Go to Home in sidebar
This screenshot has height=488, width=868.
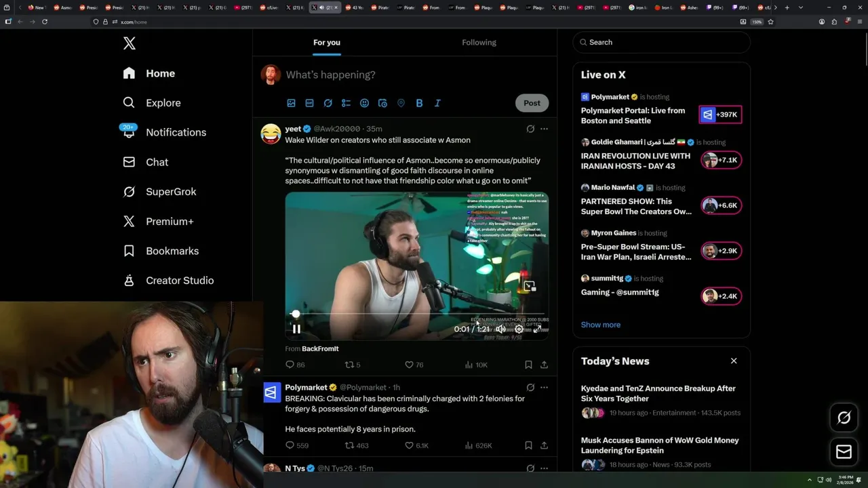click(149, 73)
